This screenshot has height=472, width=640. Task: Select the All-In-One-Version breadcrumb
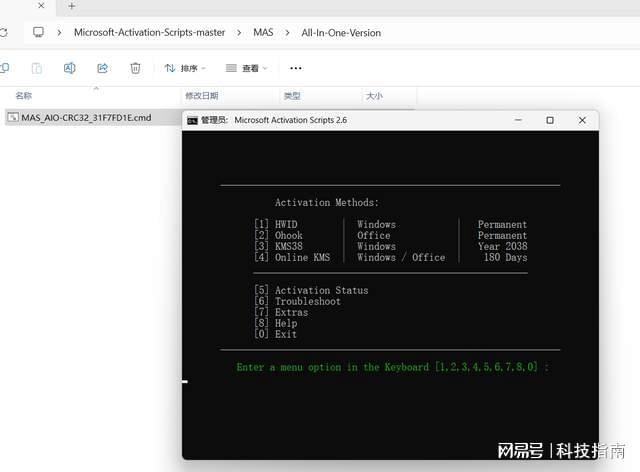341,33
